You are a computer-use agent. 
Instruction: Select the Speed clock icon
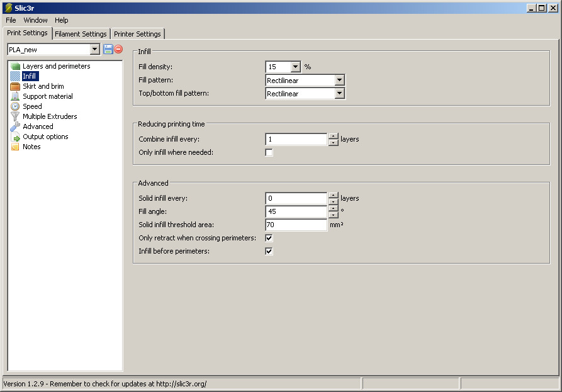tap(15, 106)
